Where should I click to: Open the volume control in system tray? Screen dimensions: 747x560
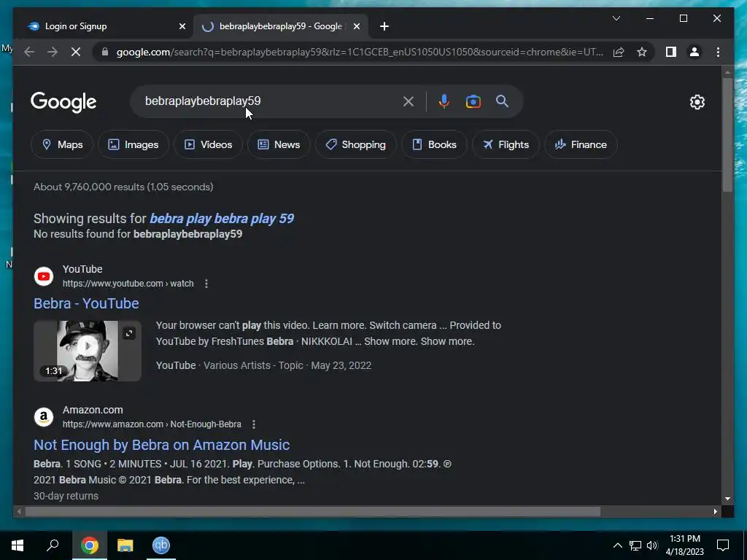pyautogui.click(x=652, y=545)
